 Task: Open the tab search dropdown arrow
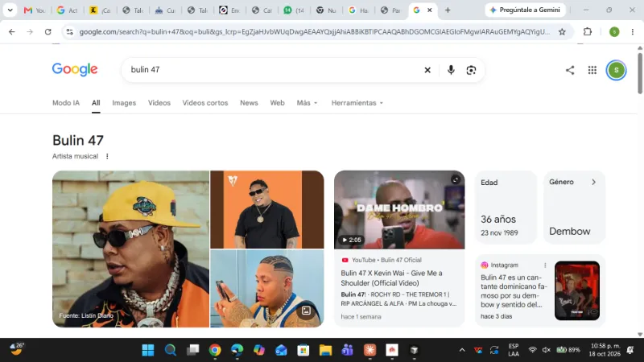click(x=10, y=10)
